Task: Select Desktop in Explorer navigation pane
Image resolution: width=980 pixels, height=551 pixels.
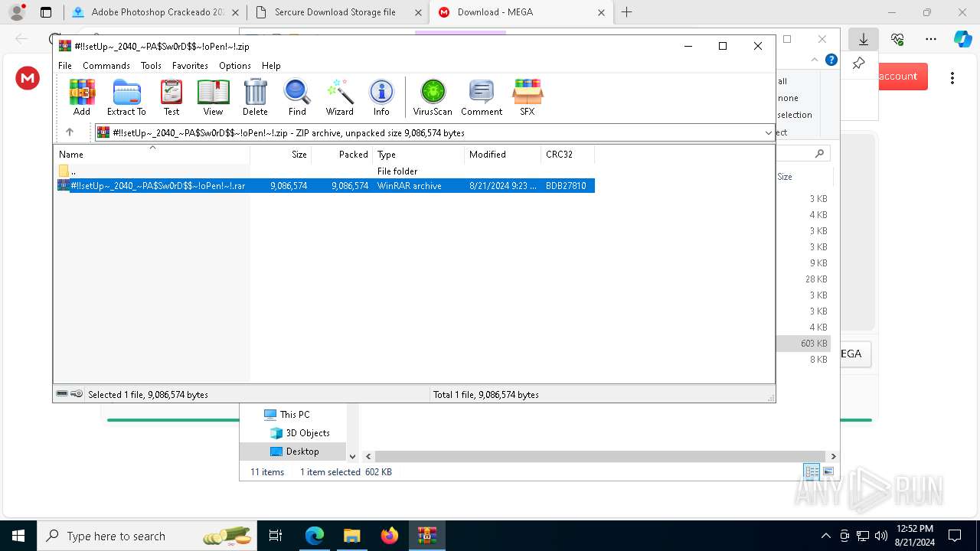Action: pos(295,452)
